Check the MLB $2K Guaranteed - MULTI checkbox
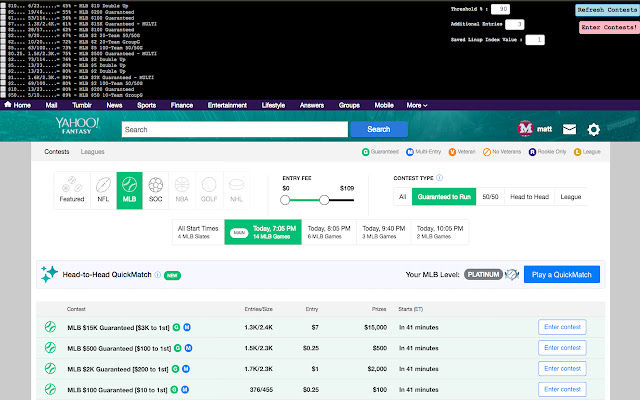 (3, 77)
